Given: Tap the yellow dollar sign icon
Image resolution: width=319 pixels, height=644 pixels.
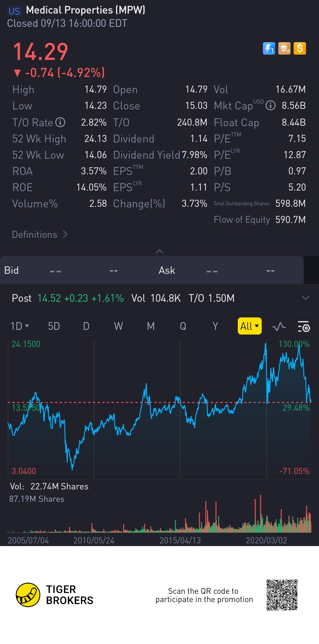Looking at the screenshot, I should pos(300,48).
